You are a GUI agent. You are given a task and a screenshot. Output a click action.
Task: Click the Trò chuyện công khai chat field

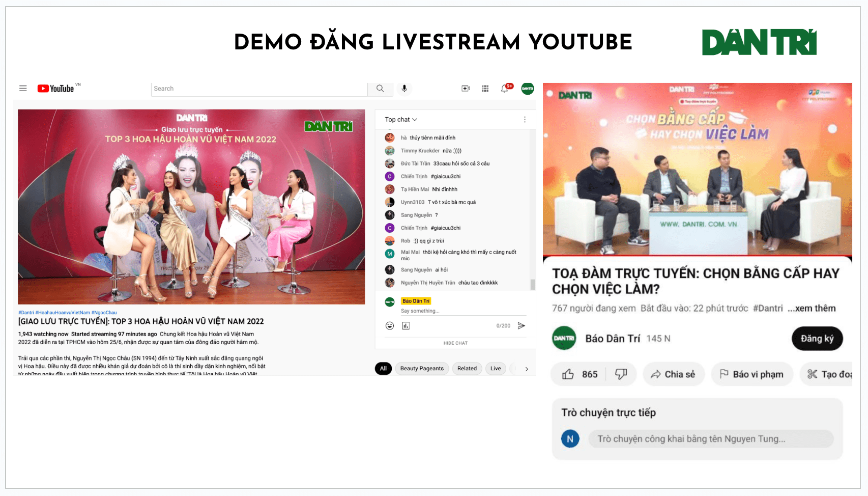click(x=711, y=439)
